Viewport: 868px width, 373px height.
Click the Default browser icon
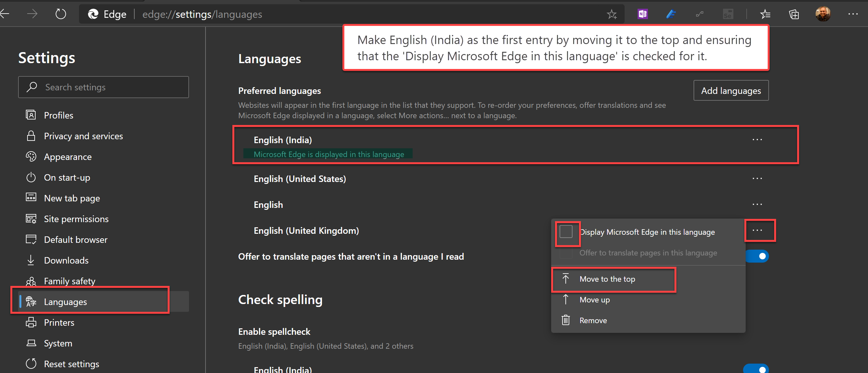31,239
